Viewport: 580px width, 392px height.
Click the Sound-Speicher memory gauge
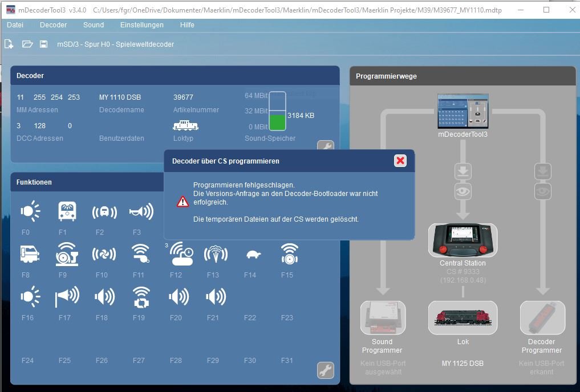(277, 111)
